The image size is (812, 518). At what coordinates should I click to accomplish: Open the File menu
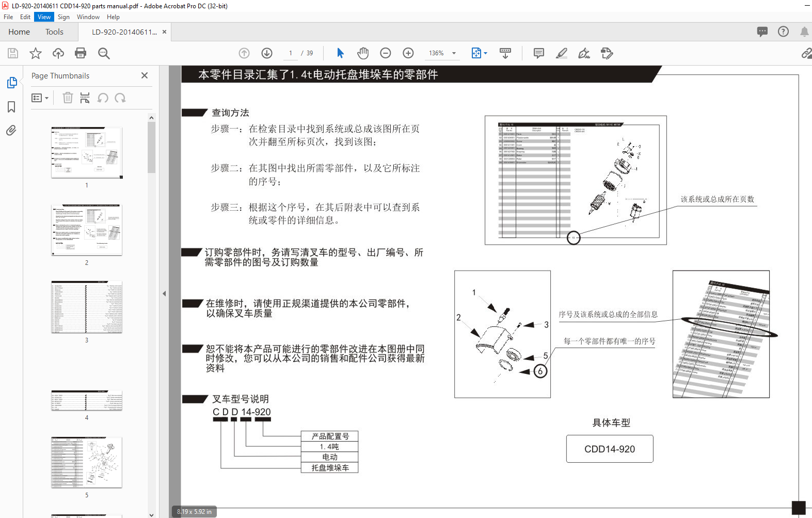[8, 17]
